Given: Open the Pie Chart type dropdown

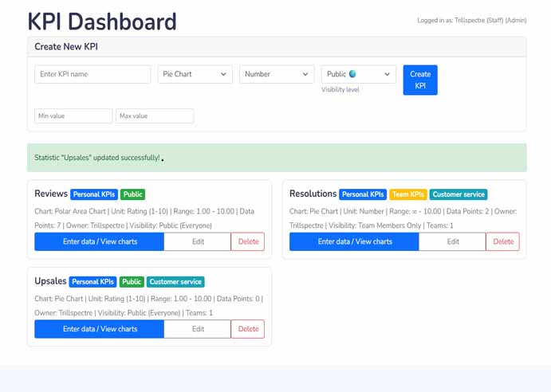Looking at the screenshot, I should [195, 74].
